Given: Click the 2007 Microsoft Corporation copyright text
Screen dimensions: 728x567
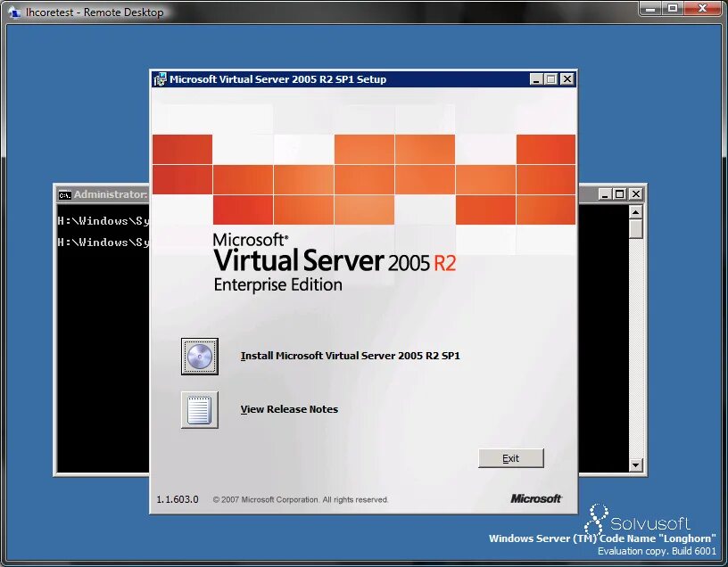Looking at the screenshot, I should click(x=301, y=500).
